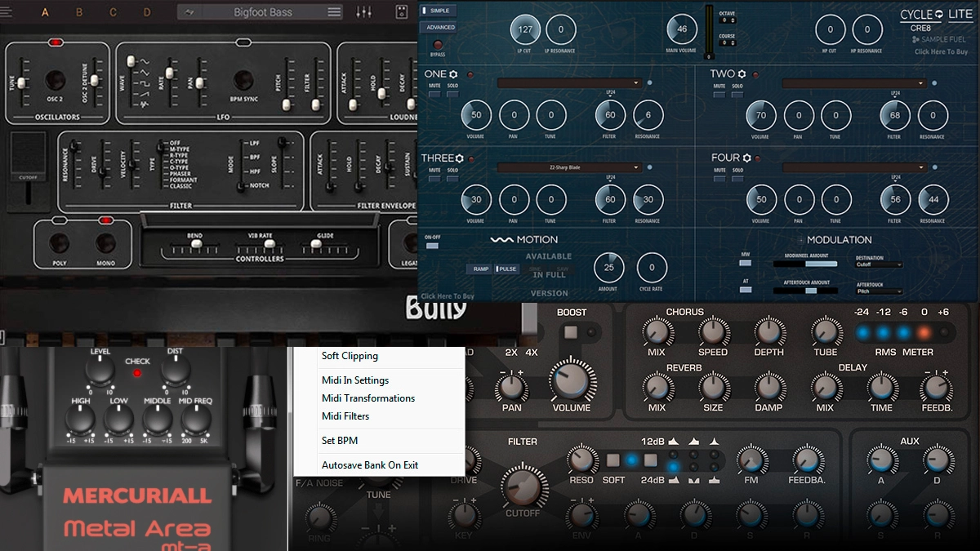
Task: Toggle MUTE on layer ONE
Action: coord(434,95)
